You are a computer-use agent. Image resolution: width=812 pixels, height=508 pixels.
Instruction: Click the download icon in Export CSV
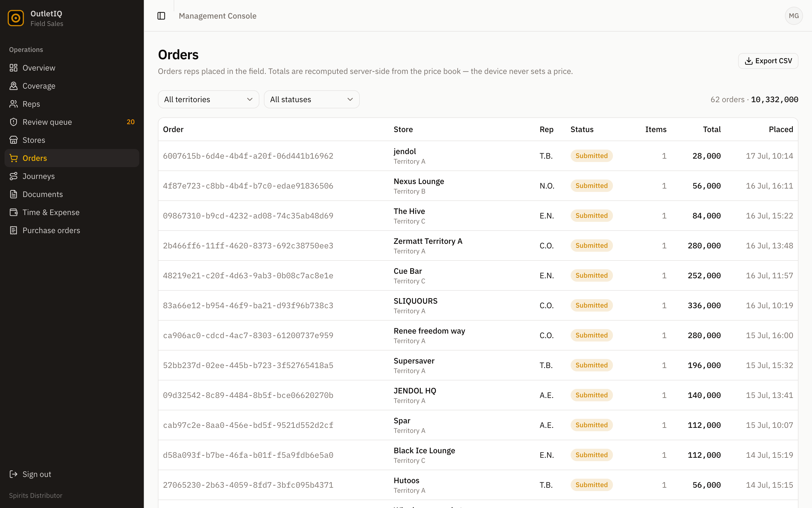pyautogui.click(x=749, y=61)
